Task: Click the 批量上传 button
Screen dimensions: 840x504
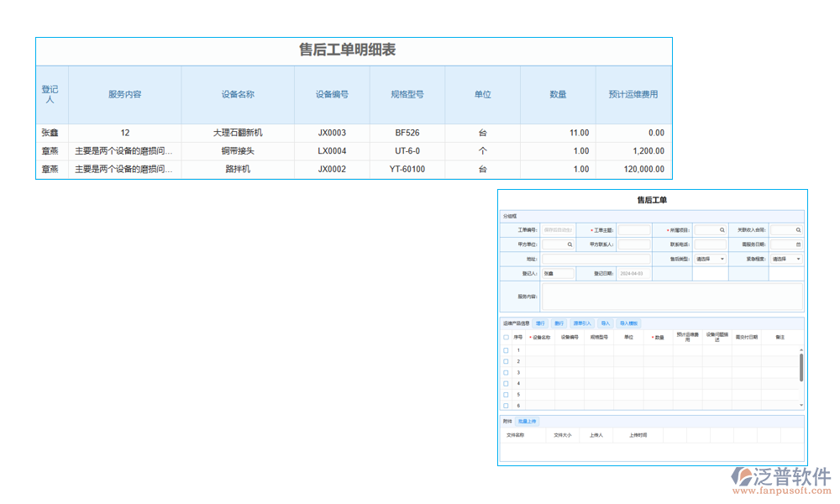Action: [x=528, y=421]
